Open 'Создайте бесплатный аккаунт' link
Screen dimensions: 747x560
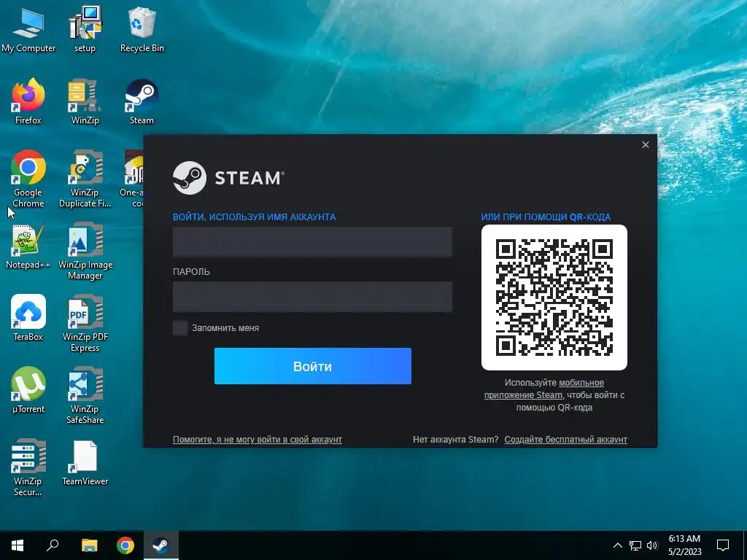click(x=565, y=440)
